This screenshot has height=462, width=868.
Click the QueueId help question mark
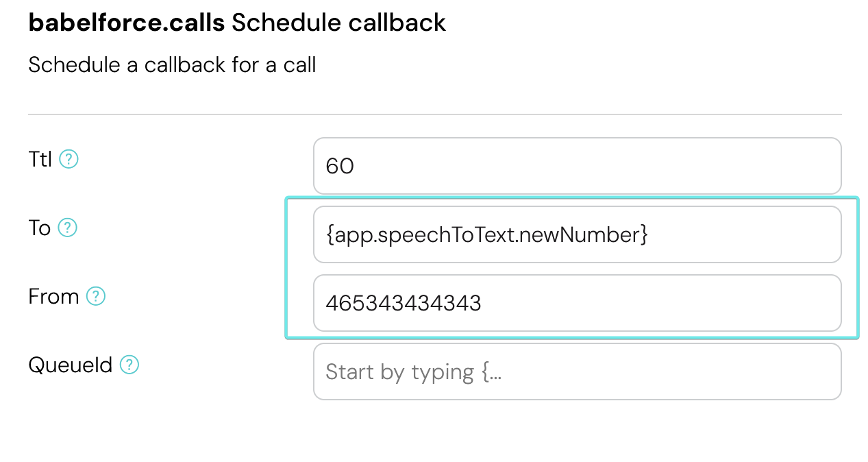[129, 365]
